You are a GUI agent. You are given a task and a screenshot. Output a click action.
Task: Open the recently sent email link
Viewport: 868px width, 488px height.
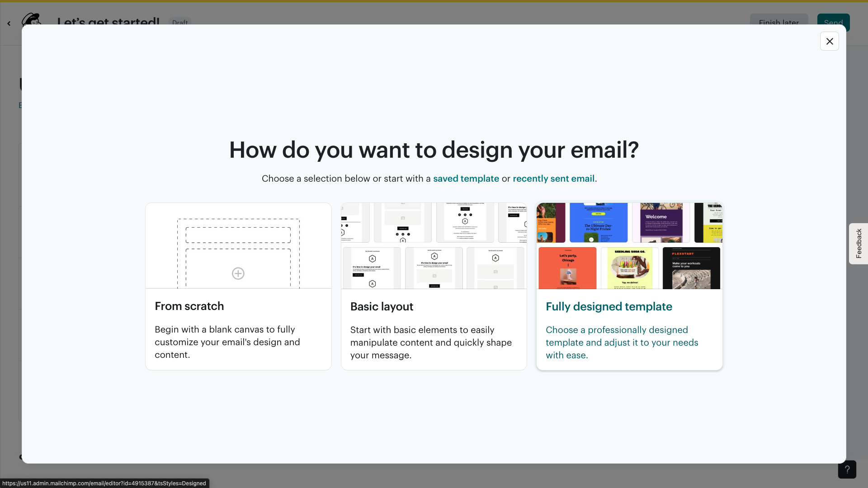(553, 178)
